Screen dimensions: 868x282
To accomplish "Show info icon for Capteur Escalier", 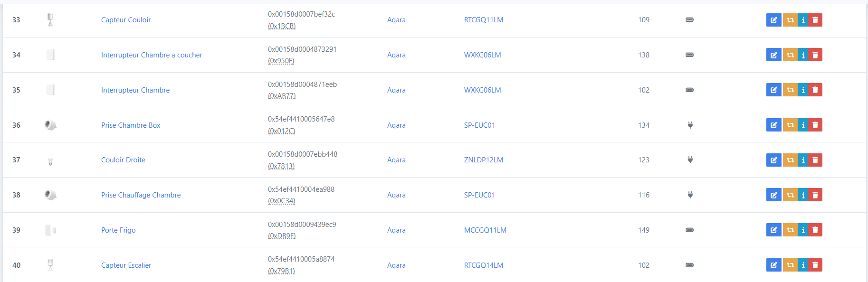I will [803, 265].
